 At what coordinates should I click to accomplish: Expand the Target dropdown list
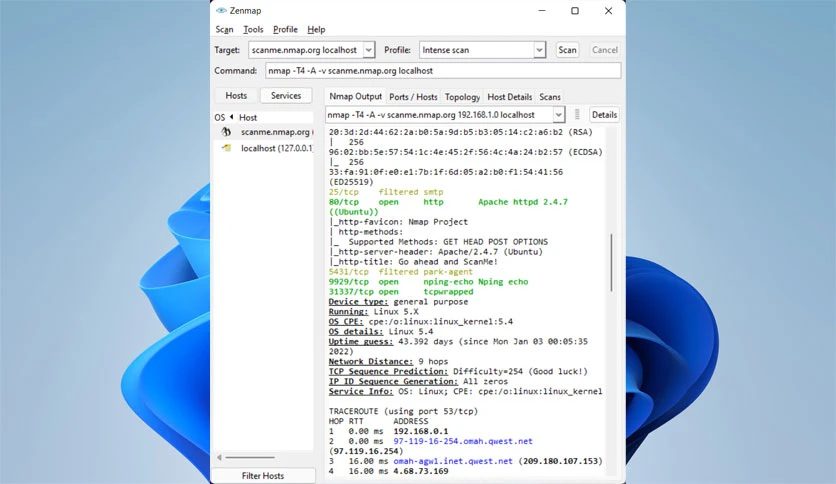[368, 50]
